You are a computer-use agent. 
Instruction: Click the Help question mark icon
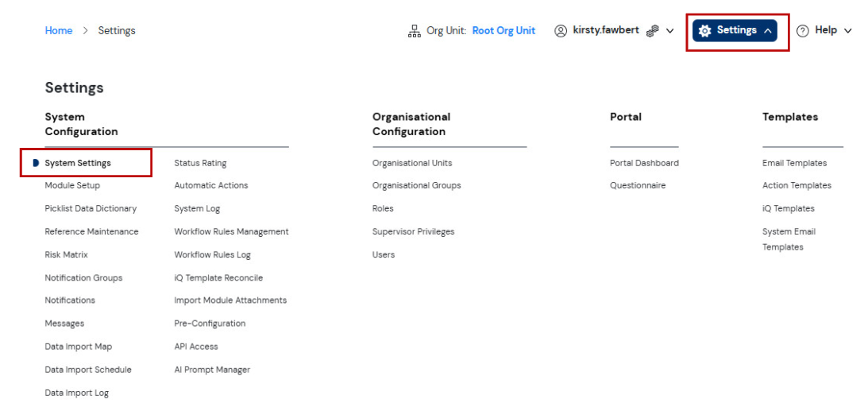coord(803,31)
